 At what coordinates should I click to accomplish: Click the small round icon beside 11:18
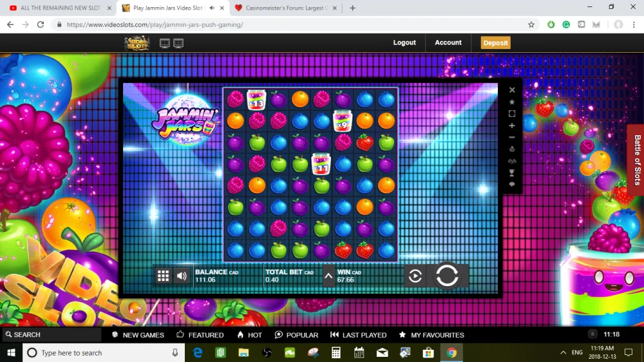(x=592, y=334)
